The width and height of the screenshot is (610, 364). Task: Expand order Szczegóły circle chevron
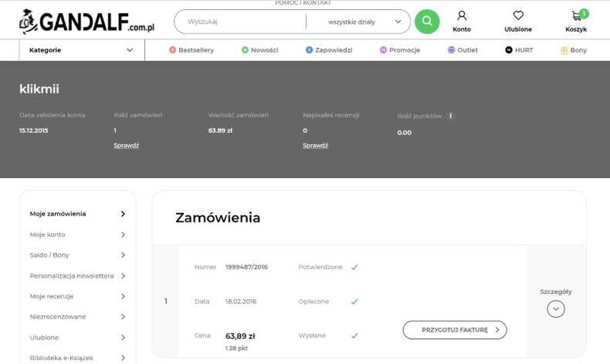coord(556,309)
